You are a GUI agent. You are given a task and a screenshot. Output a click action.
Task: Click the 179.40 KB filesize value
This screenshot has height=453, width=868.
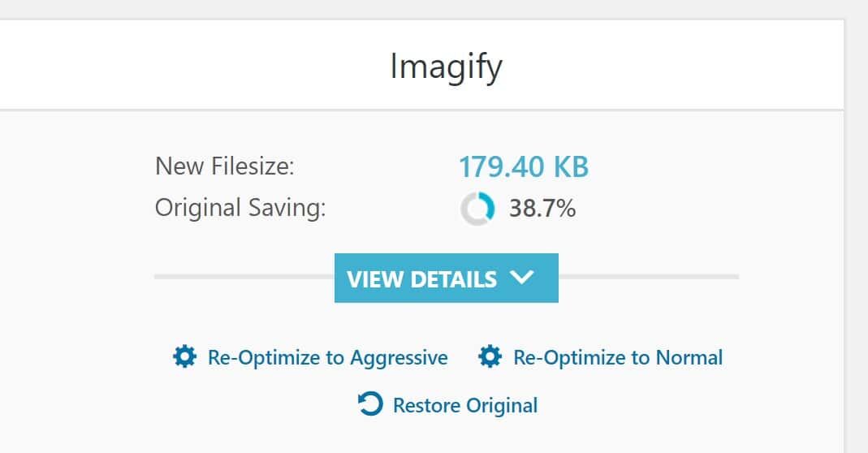pyautogui.click(x=524, y=167)
